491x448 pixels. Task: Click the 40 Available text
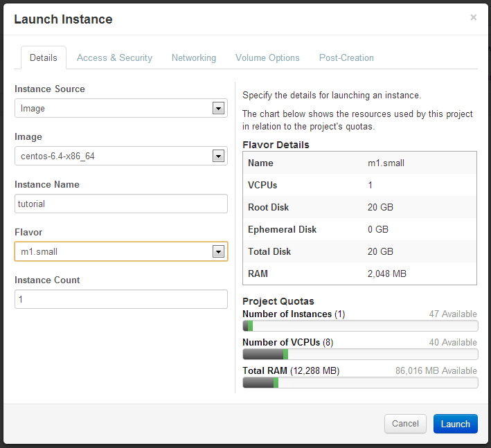453,342
